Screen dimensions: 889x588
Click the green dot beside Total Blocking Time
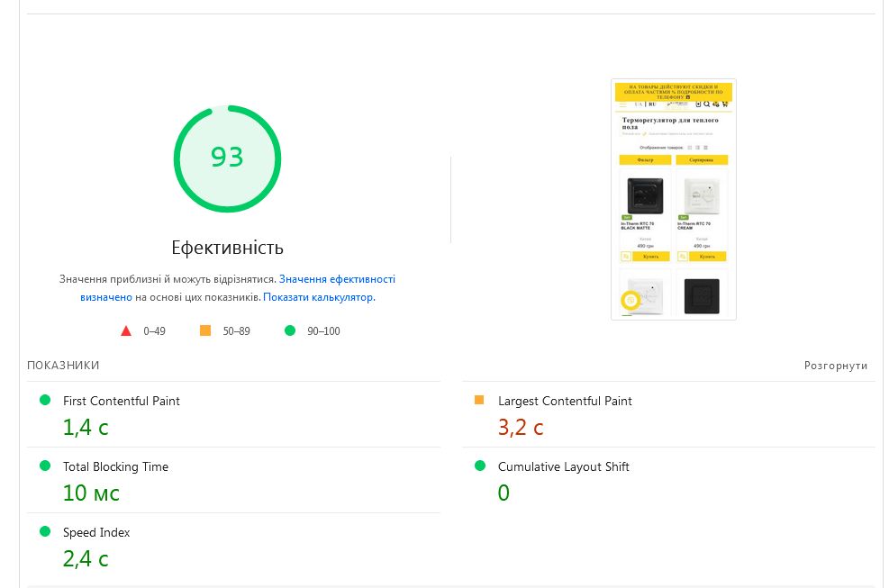click(x=45, y=466)
